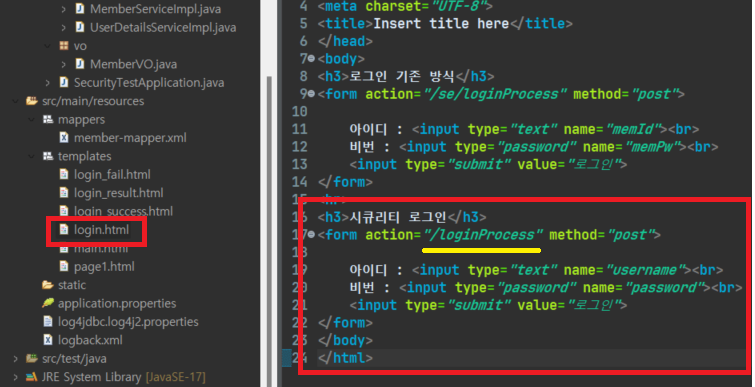Screen dimensions: 755x387
Task: Select the vo package node
Action: click(x=80, y=46)
